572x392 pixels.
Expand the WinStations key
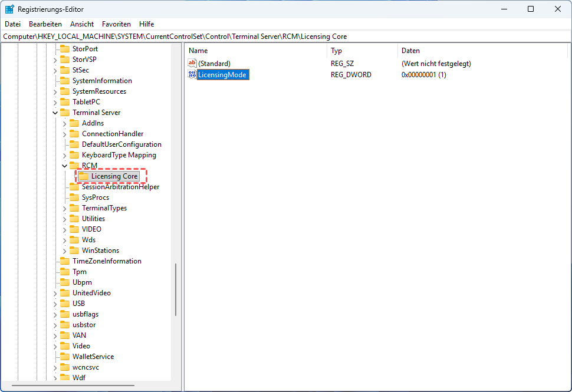(65, 251)
